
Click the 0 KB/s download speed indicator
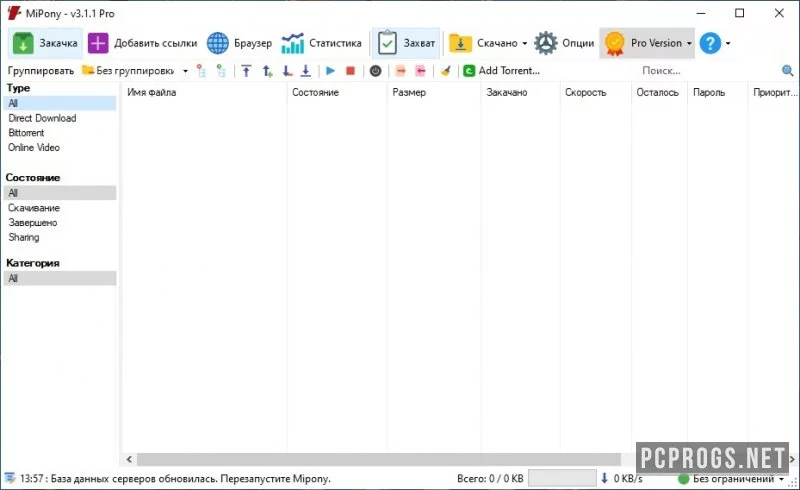point(621,479)
